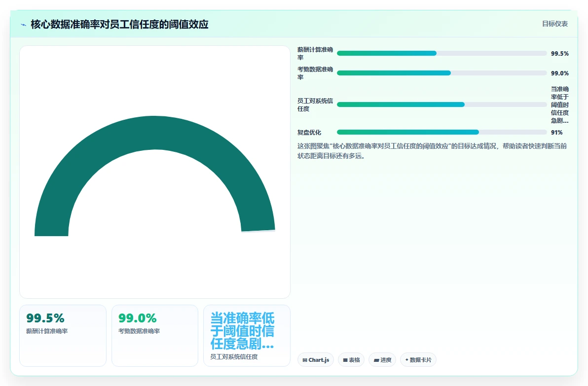Click the description paragraph starting 这张图聚焦
Screen dimensions: 588x386
(x=432, y=151)
